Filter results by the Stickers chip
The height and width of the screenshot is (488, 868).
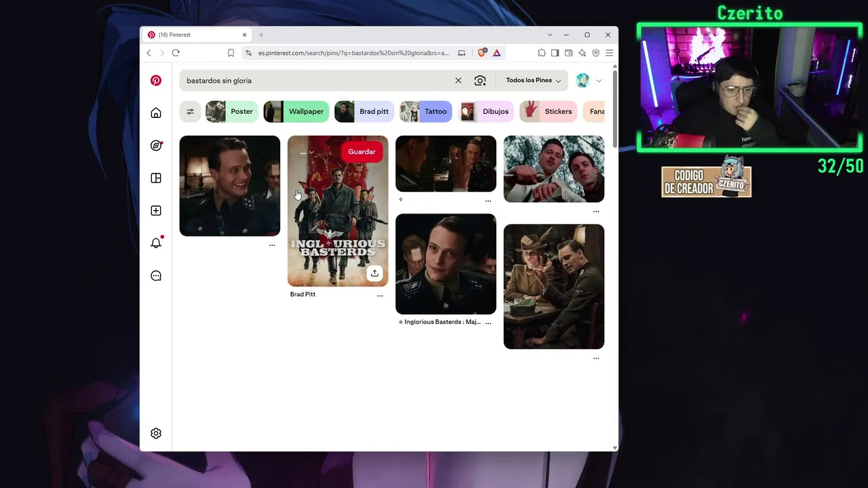548,112
